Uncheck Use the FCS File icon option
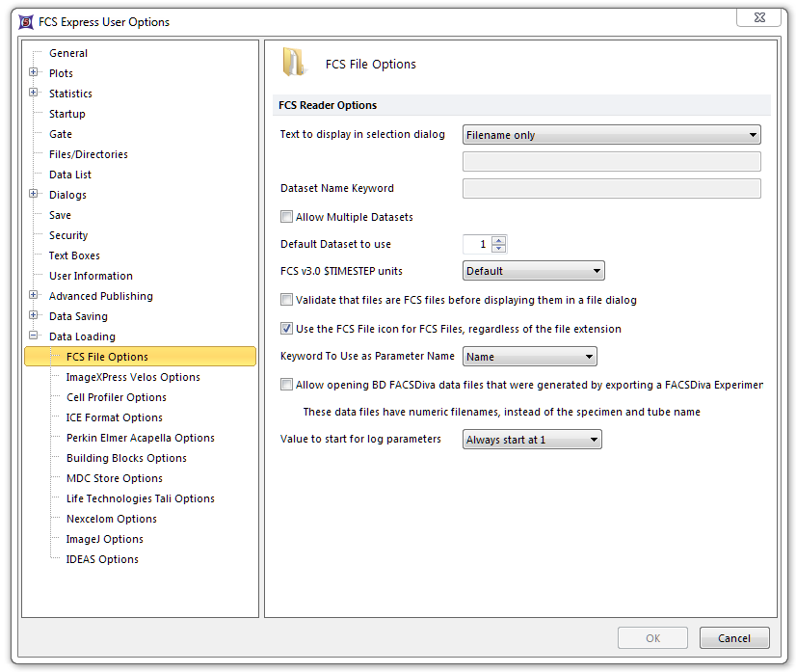This screenshot has width=796, height=672. (287, 329)
